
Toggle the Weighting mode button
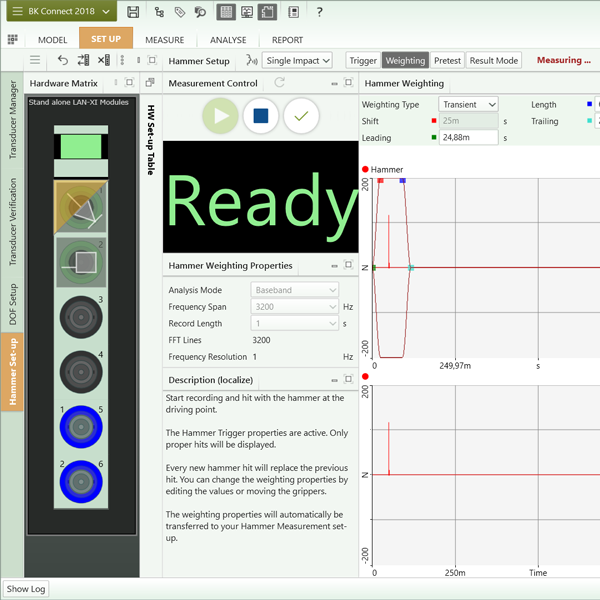coord(405,60)
